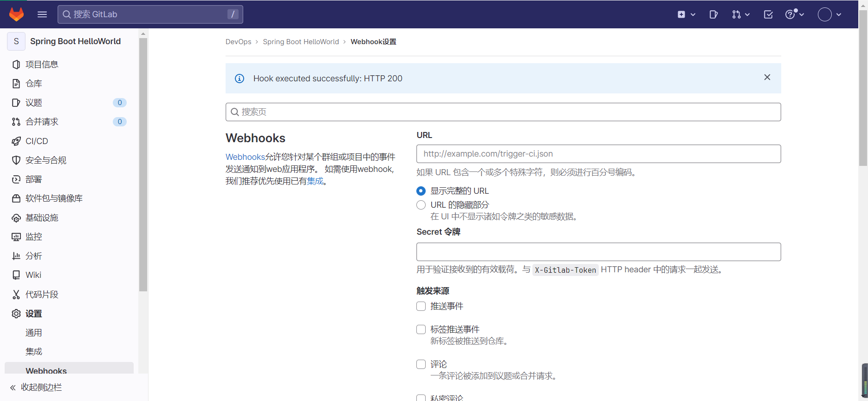Click the snippets scissors icon (代码片段)
The width and height of the screenshot is (868, 401).
tap(16, 295)
